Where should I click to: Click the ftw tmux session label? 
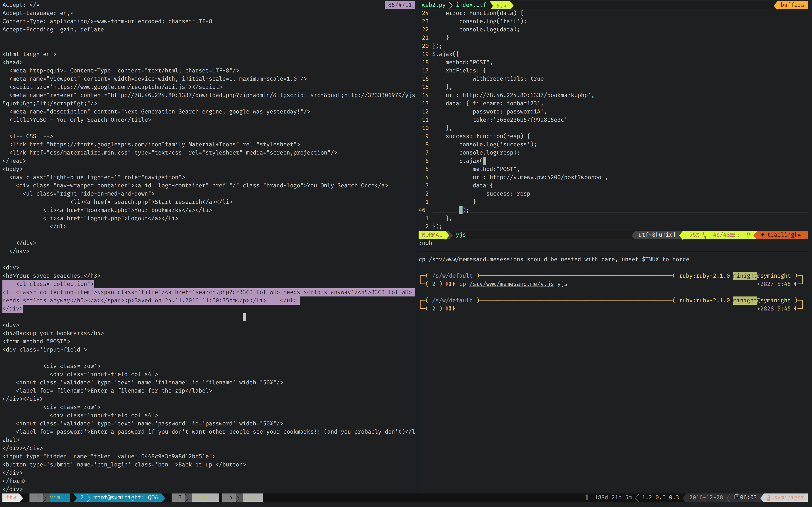point(11,497)
